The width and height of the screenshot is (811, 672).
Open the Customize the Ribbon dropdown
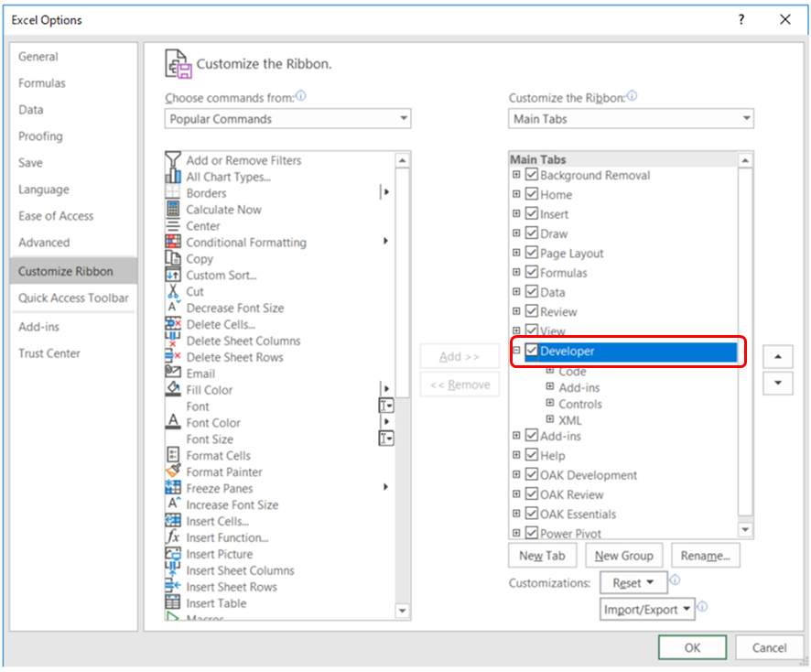pos(631,118)
